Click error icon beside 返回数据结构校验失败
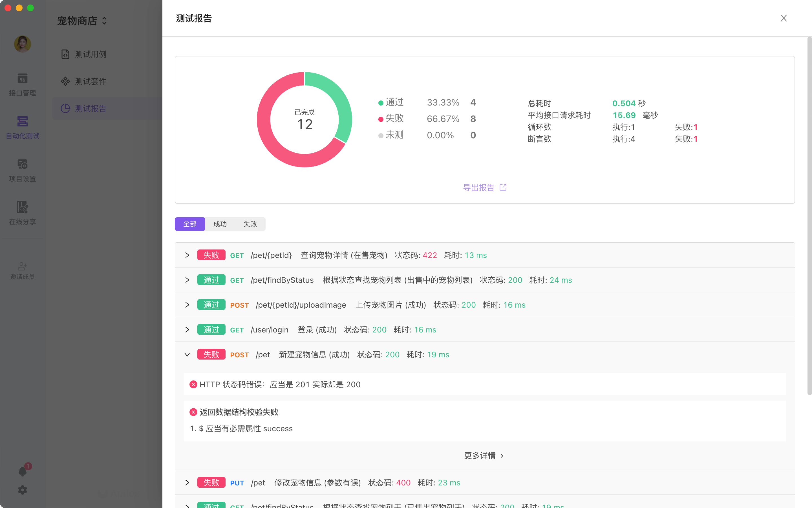The width and height of the screenshot is (812, 508). pos(193,412)
